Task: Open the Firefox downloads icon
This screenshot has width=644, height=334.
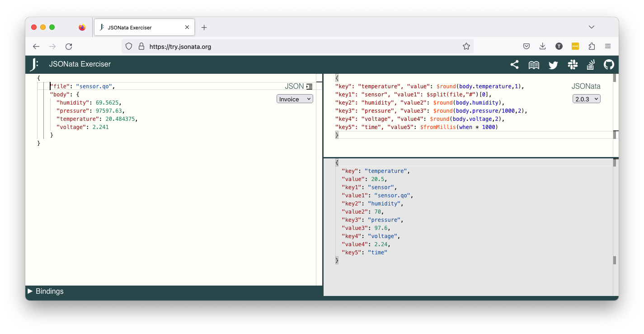Action: pyautogui.click(x=543, y=46)
